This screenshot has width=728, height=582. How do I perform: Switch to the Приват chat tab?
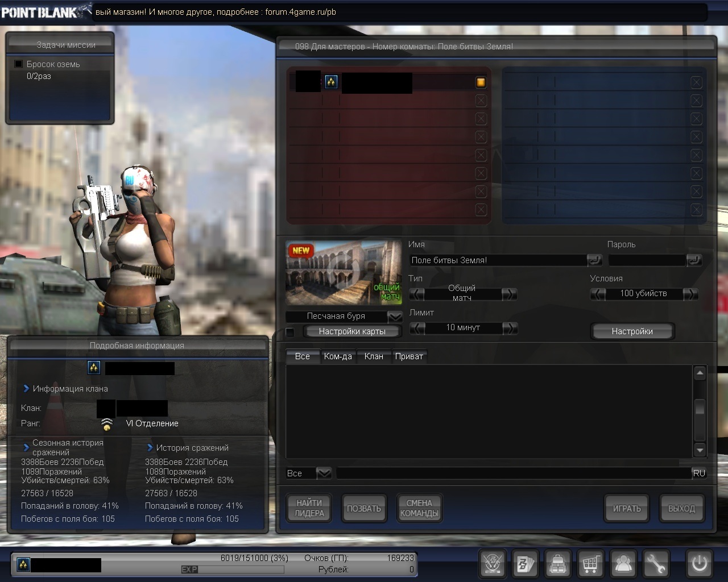409,356
